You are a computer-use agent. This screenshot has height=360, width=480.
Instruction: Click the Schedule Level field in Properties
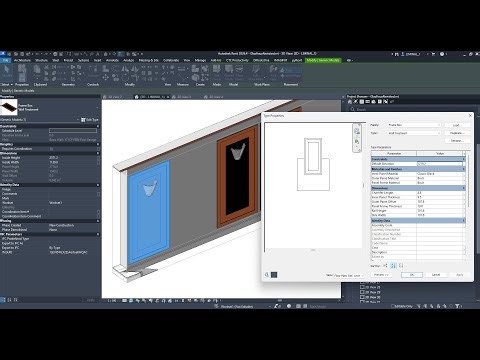tap(73, 131)
